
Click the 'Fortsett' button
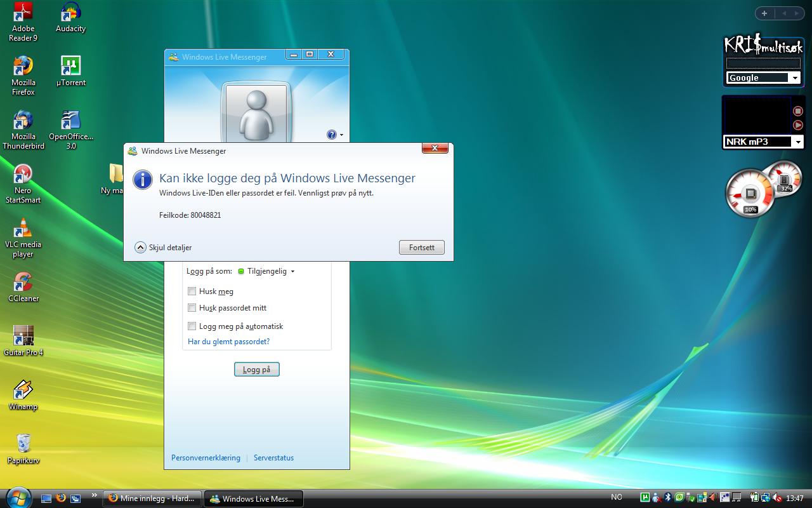422,248
